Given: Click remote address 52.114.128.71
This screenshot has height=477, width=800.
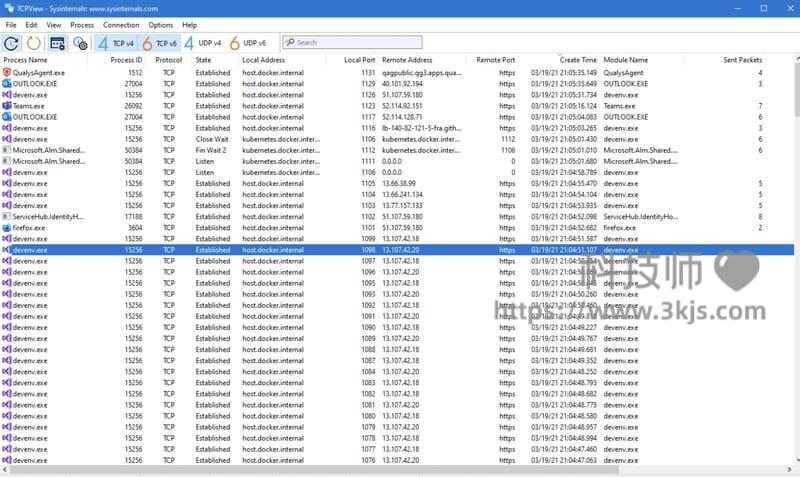Looking at the screenshot, I should click(x=403, y=117).
